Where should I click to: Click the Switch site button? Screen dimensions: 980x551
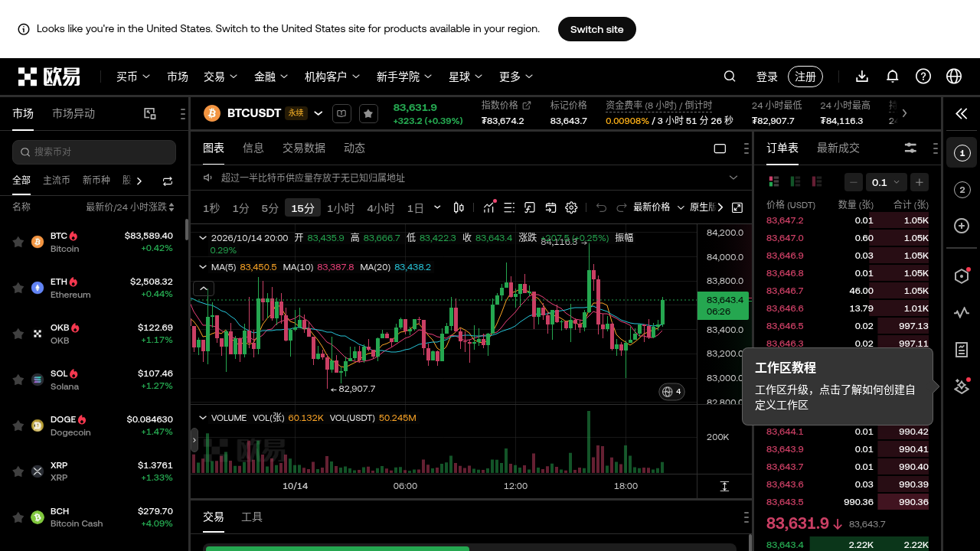coord(597,29)
